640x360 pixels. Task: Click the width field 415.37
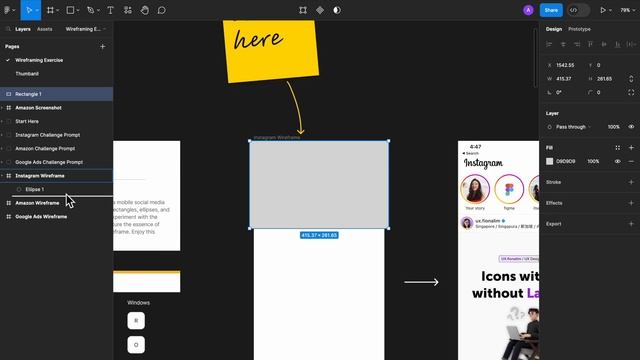click(565, 79)
